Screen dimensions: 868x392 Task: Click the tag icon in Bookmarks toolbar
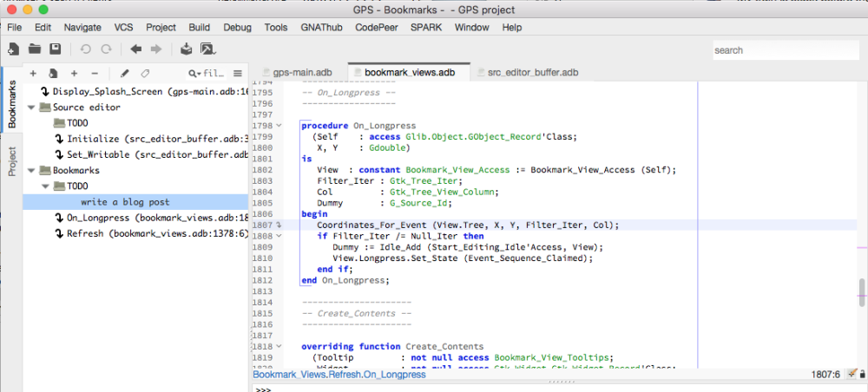tap(145, 74)
